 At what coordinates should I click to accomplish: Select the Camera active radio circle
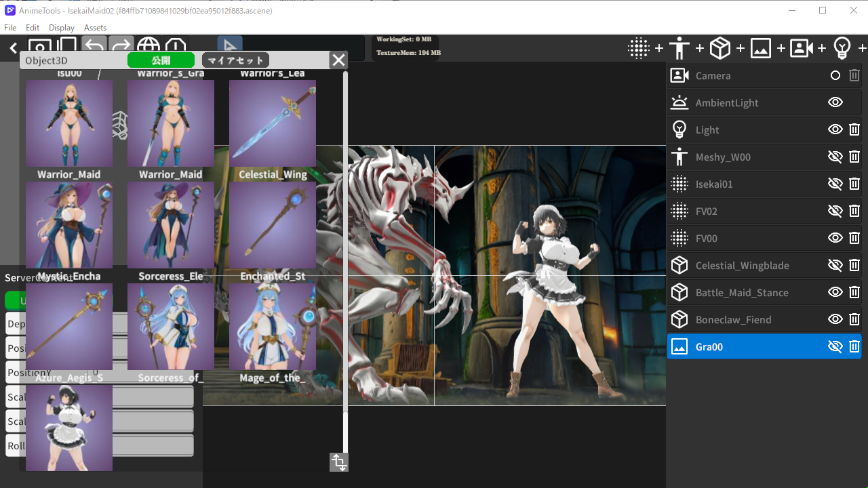click(835, 75)
